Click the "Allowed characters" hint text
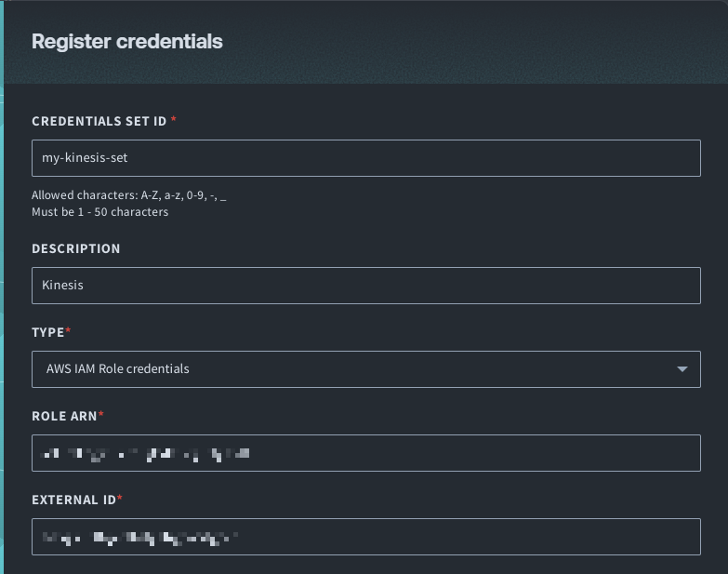This screenshot has height=574, width=728. (128, 196)
